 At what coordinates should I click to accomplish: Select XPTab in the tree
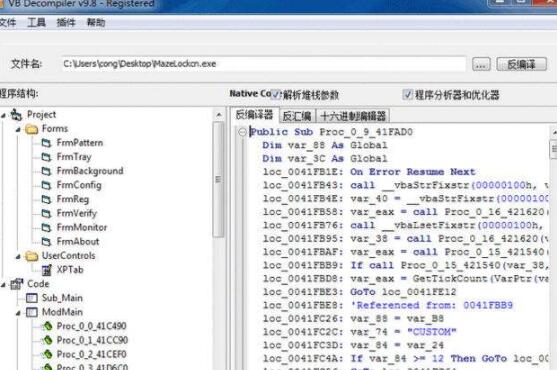click(x=70, y=270)
